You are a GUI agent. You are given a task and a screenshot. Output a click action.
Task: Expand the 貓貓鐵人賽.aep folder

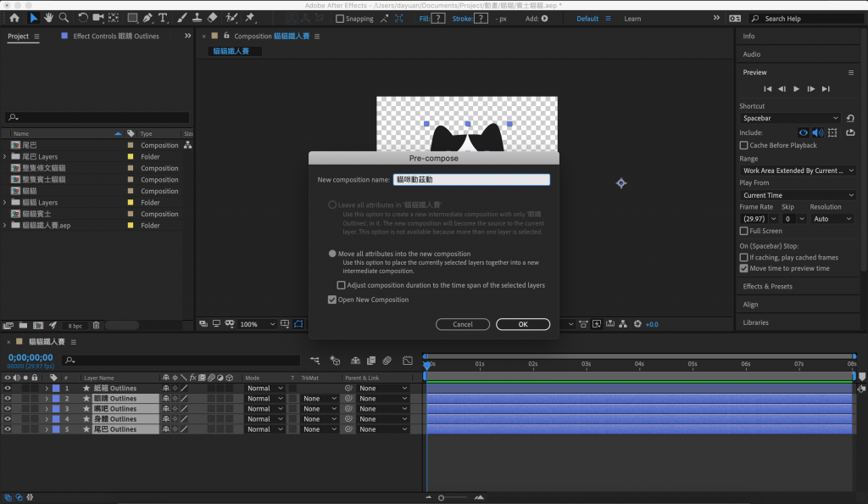pyautogui.click(x=5, y=226)
